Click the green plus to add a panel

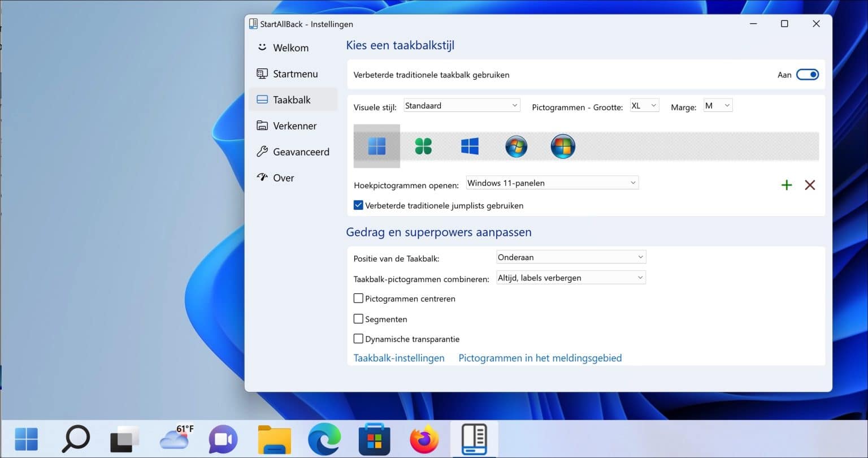tap(786, 185)
